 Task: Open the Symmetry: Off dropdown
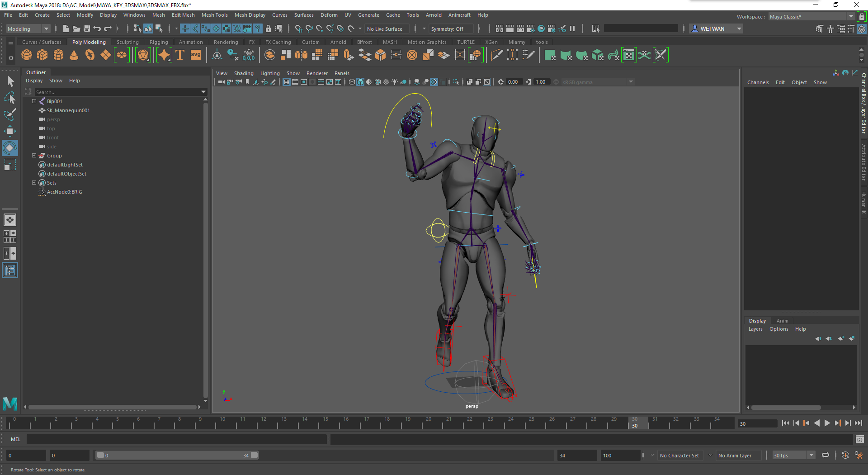point(451,28)
